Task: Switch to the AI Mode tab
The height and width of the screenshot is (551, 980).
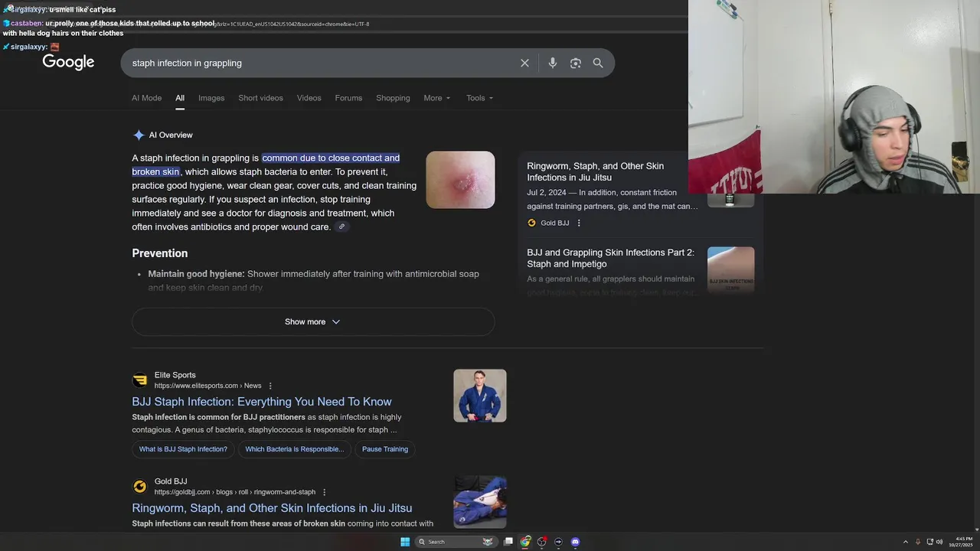Action: click(146, 98)
